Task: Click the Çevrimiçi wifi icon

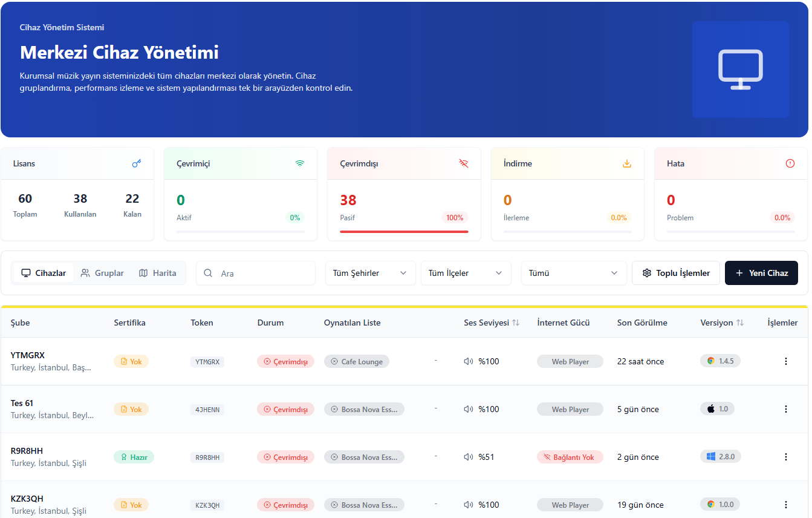Action: coord(300,163)
